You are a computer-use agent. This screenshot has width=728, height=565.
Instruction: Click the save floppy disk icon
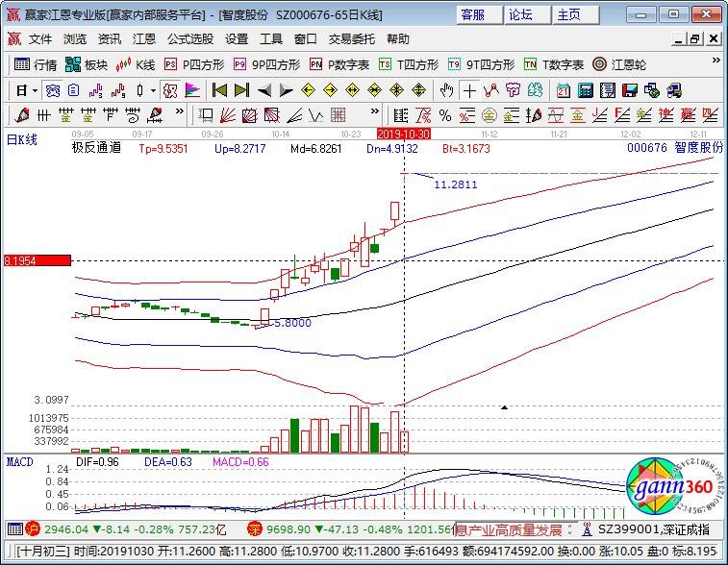(x=630, y=90)
